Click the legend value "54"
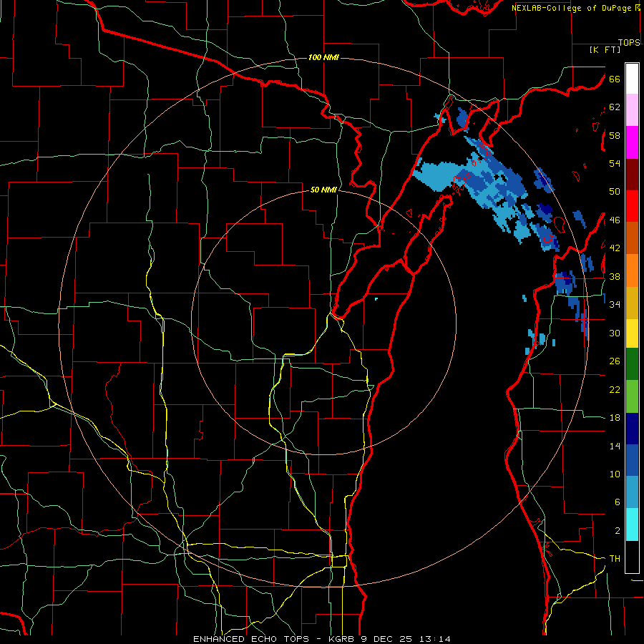Viewport: 644px width, 644px height. (615, 163)
